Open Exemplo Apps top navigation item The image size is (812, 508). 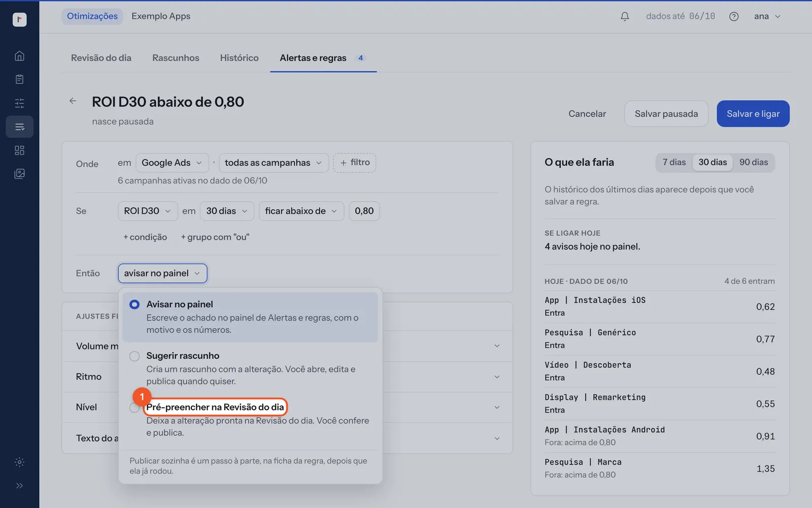tap(161, 16)
